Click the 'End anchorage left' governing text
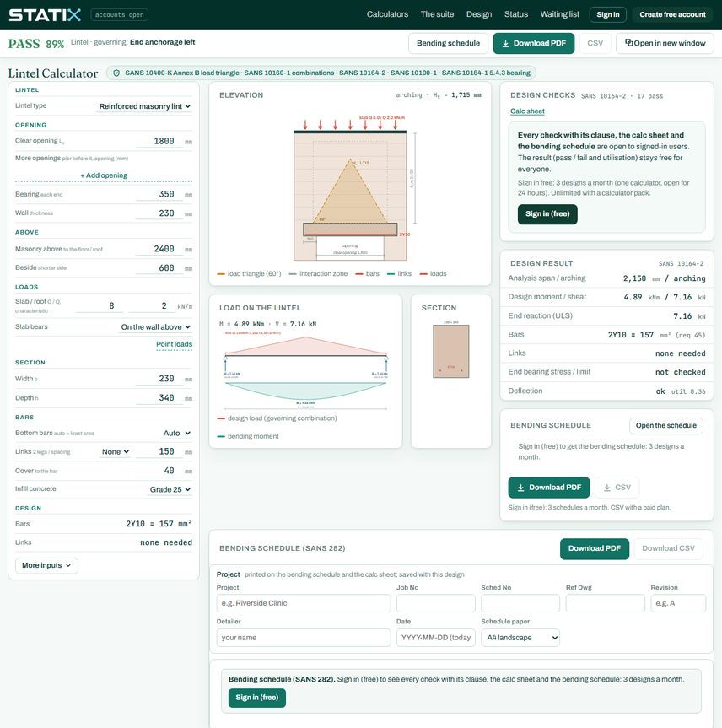 [x=162, y=42]
